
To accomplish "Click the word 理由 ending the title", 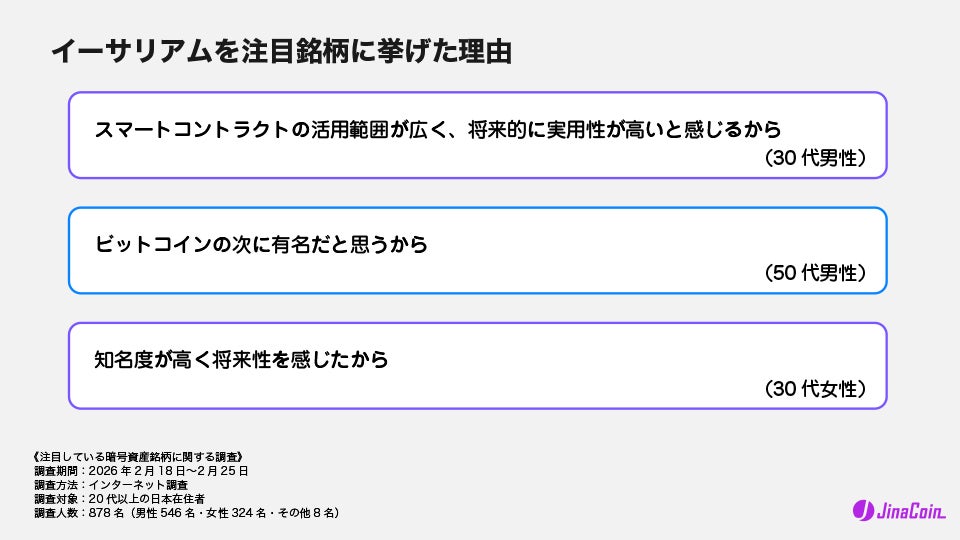I will tap(483, 52).
